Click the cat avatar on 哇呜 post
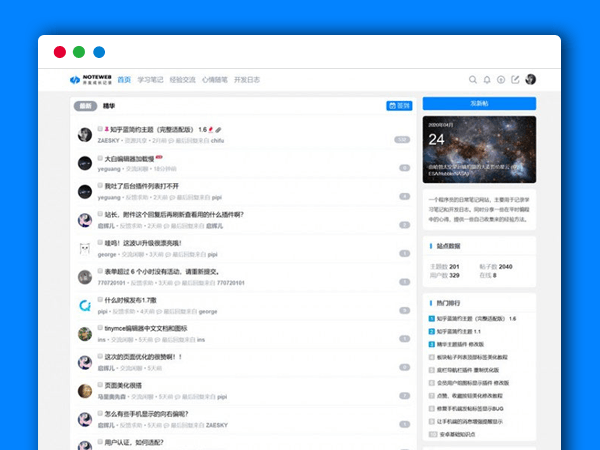Screen dimensions: 600x450 (85, 248)
